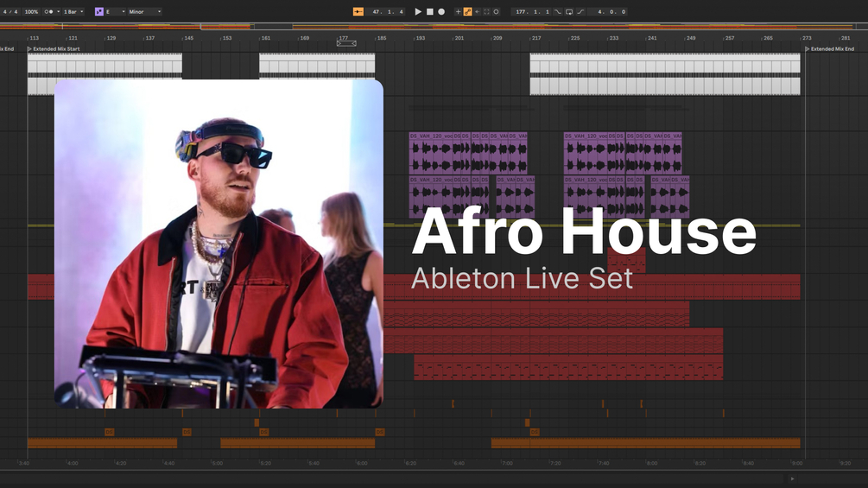Click the 9:00 mark on the time ruler

(x=797, y=463)
